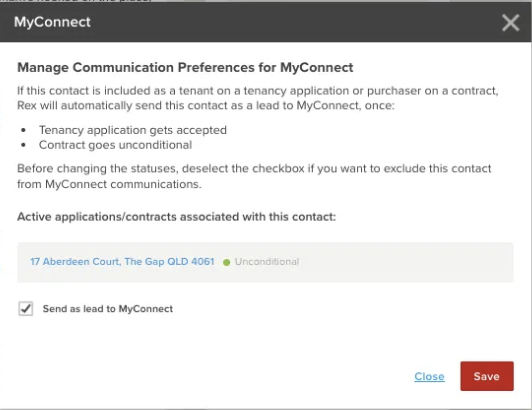Viewport: 532px width, 410px height.
Task: Click the bullet point beside Contract goes unconditional
Action: [x=23, y=145]
